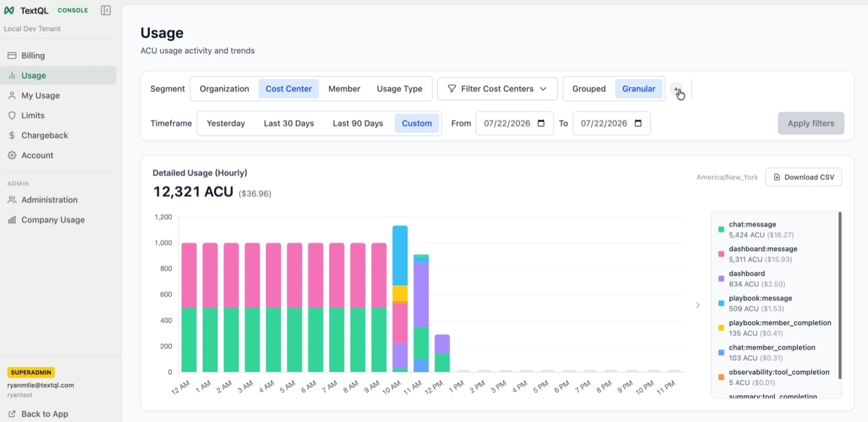Click the legend vertical scrollbar
Viewport: 868px width, 422px height.
click(x=839, y=296)
